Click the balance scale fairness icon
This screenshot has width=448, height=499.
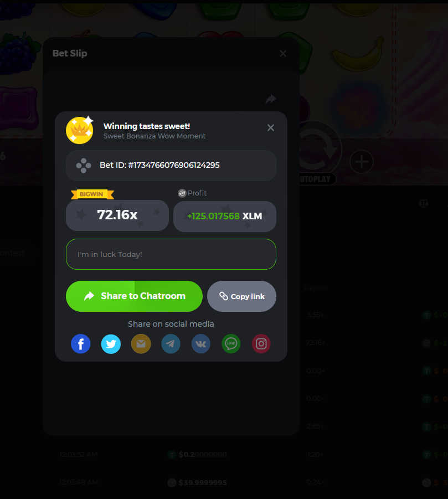[x=424, y=203]
